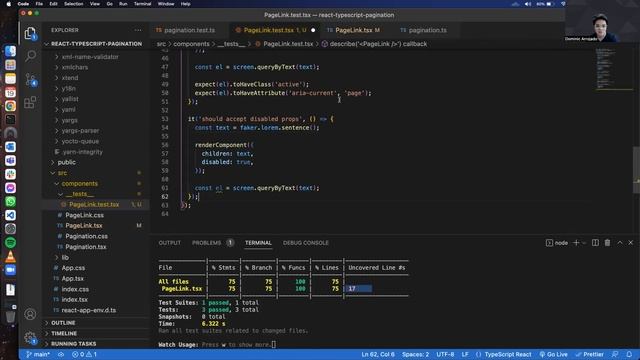
Task: Open PageLink.tsx in explorer tree
Action: (x=96, y=226)
